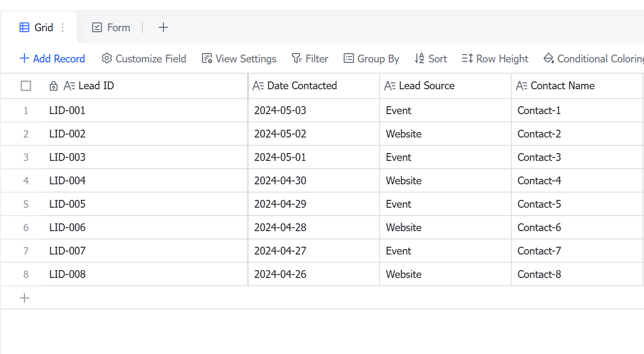
Task: Click row number 8
Action: point(26,275)
